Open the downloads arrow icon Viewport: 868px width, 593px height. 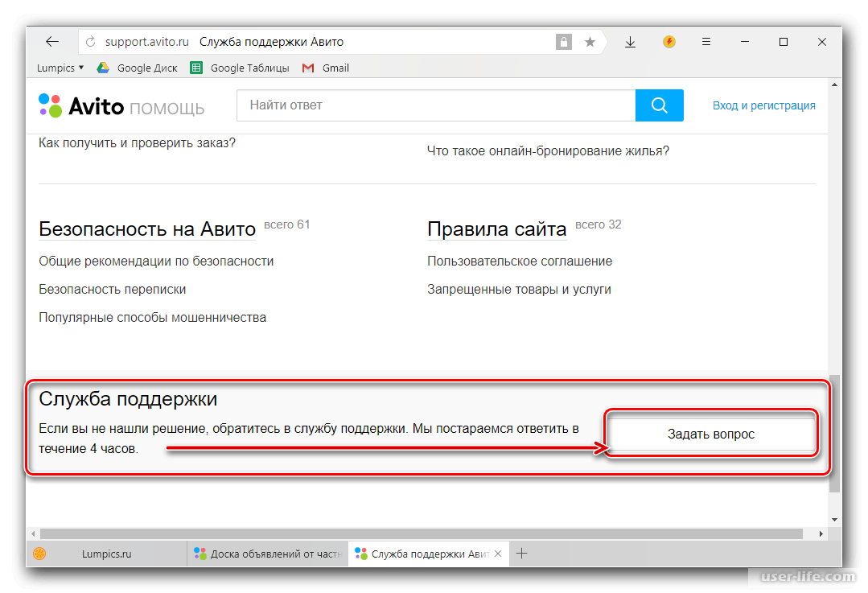pyautogui.click(x=630, y=42)
